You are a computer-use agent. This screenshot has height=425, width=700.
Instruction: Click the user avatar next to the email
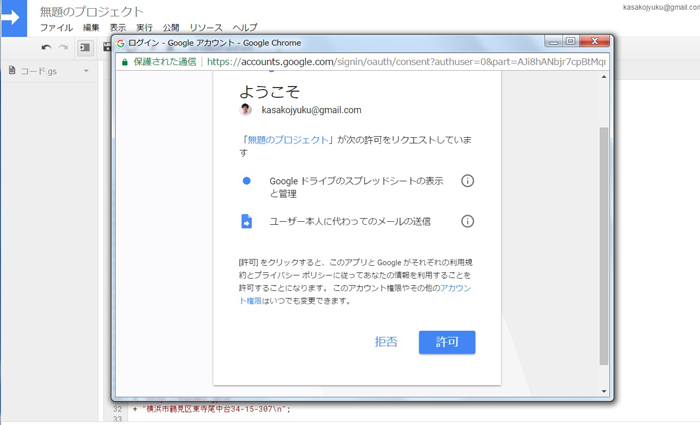[245, 109]
